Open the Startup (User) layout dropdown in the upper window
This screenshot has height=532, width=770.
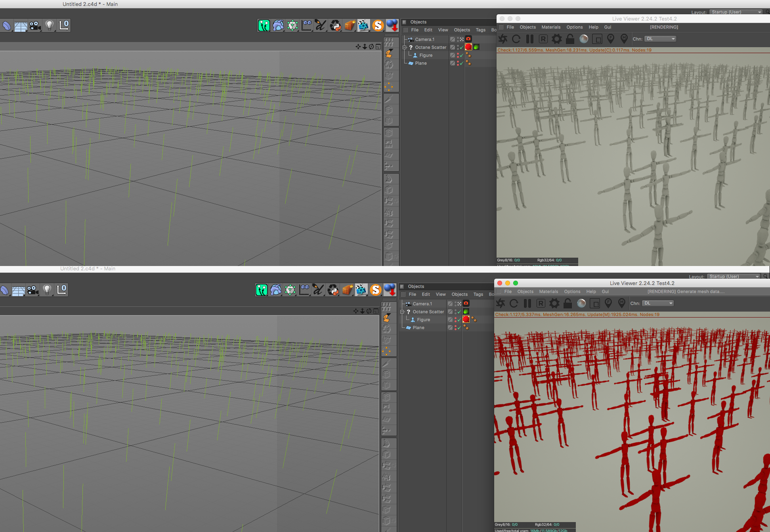pos(736,12)
